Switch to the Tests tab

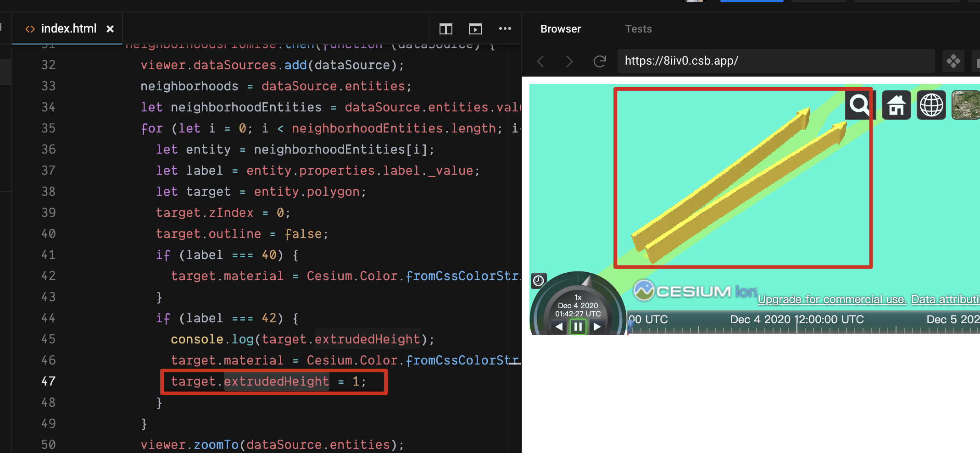click(x=638, y=28)
